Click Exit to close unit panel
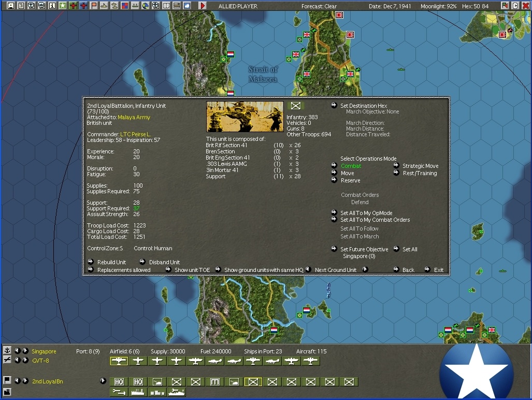 (x=438, y=270)
